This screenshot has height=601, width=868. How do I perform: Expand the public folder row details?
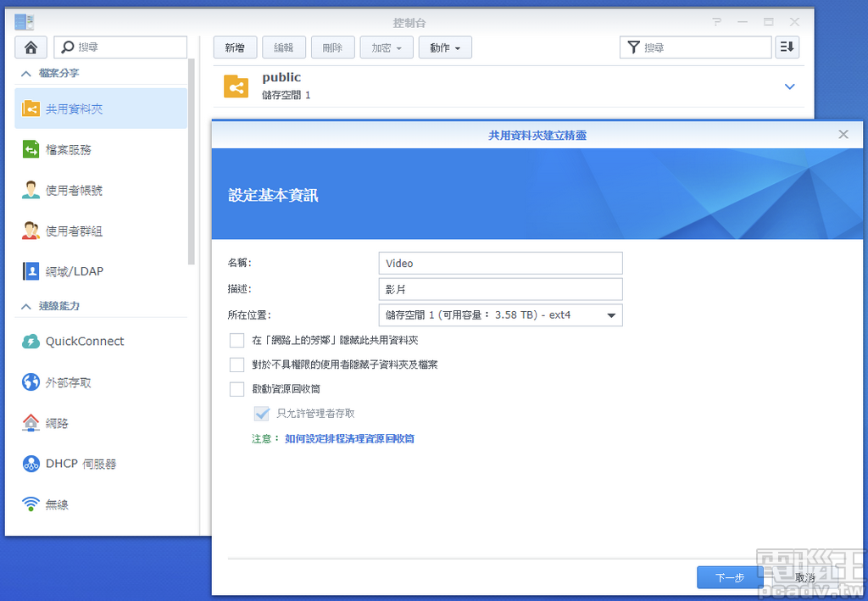[x=790, y=86]
